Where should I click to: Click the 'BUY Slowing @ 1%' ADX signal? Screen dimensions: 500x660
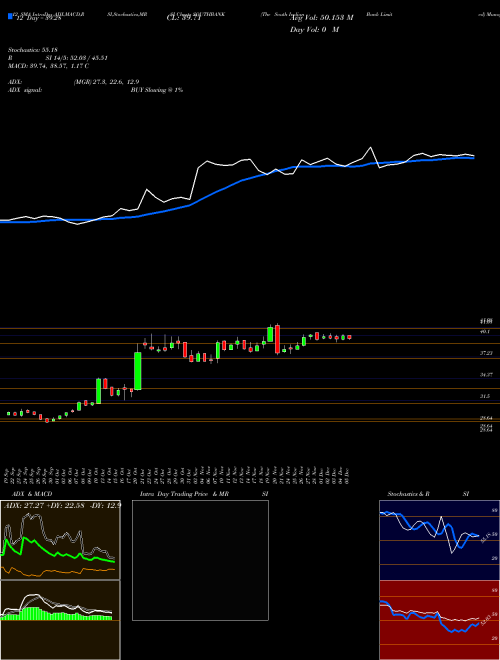pos(157,90)
